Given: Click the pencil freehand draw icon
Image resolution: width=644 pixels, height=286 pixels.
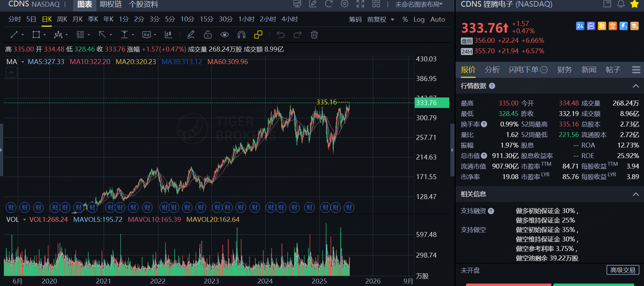Looking at the screenshot, I should click(x=191, y=34).
